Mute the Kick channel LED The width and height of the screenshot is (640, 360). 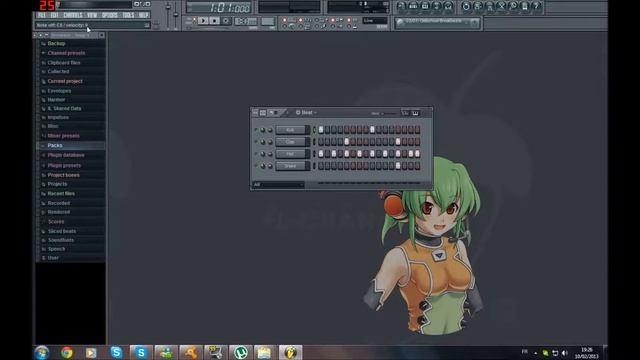[256, 130]
